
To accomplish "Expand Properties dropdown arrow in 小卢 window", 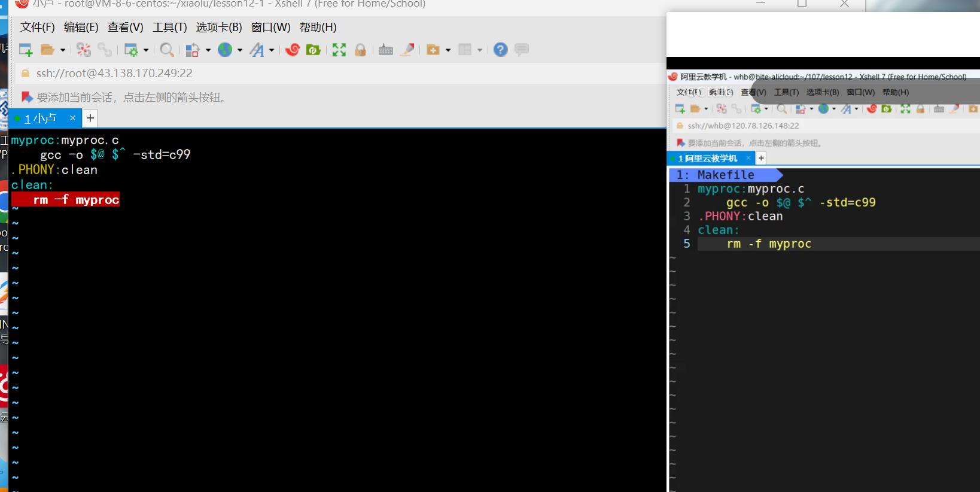I will click(146, 50).
